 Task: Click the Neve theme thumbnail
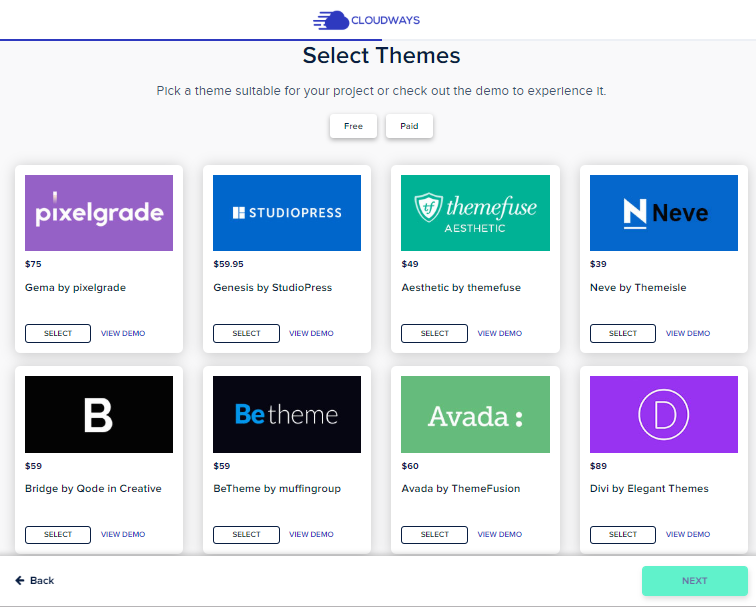[x=664, y=213]
